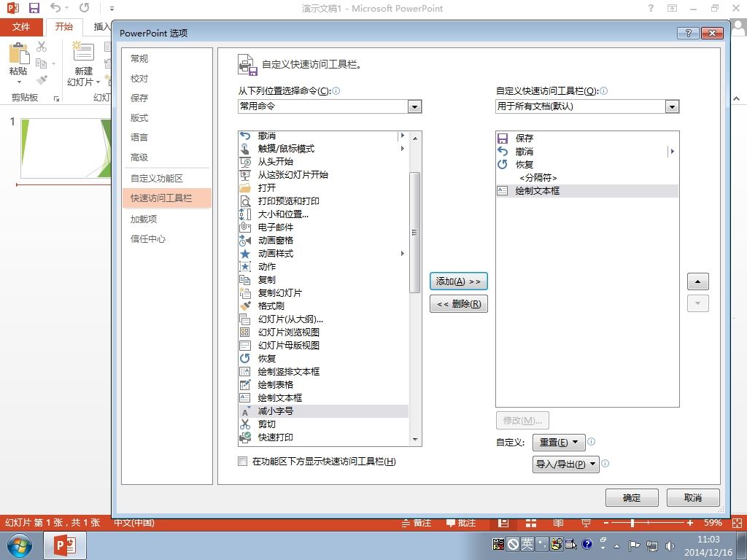
Task: Click the volume speaker tray icon
Action: coord(670,545)
